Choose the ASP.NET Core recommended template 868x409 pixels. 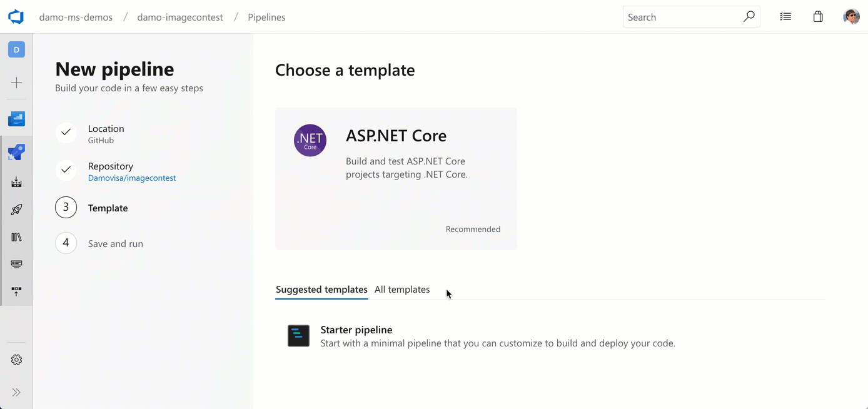click(396, 178)
